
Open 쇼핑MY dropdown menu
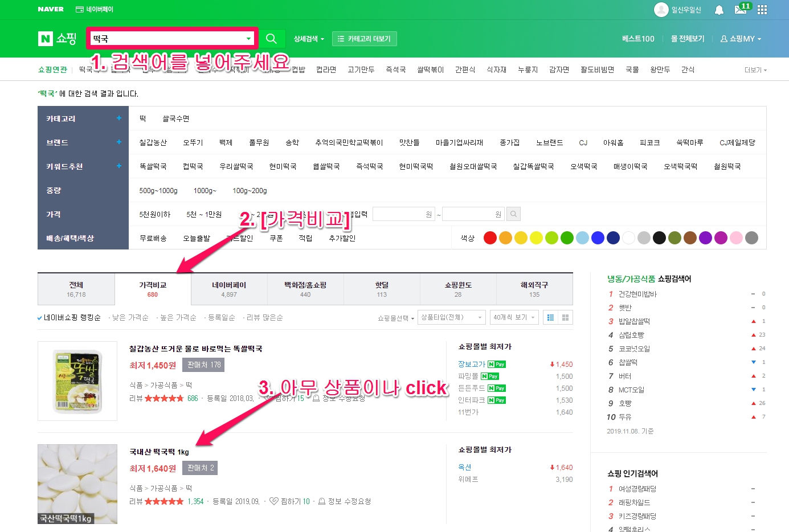741,39
